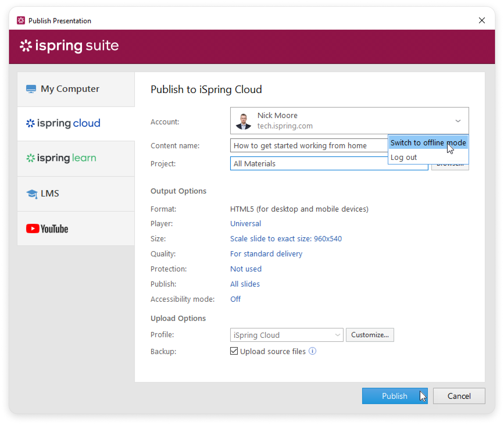Click the iSpring Suite logo in the banner
Viewport: 504px width, 425px height.
point(69,46)
